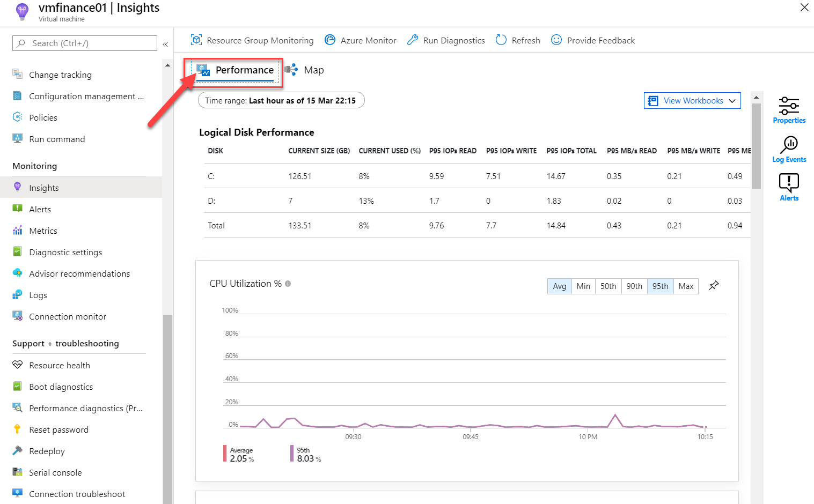Viewport: 814px width, 504px height.
Task: Sort by P95 MB/s READ column
Action: pyautogui.click(x=632, y=151)
